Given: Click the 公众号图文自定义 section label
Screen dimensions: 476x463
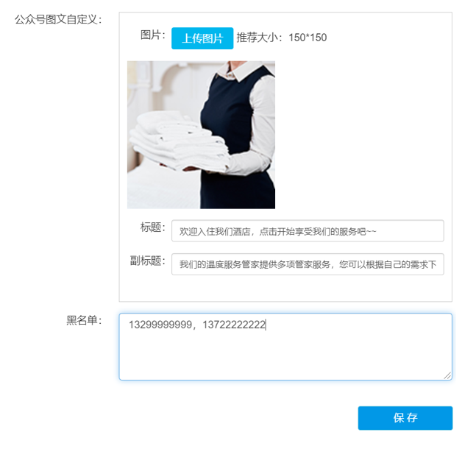Looking at the screenshot, I should tap(58, 19).
